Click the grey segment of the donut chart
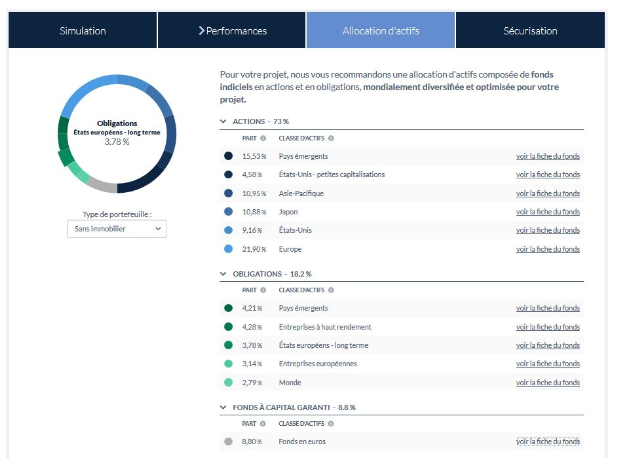The width and height of the screenshot is (622, 471). click(103, 186)
